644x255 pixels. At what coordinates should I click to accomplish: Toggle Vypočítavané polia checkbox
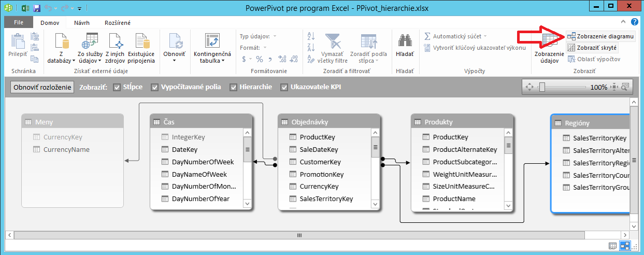(155, 87)
